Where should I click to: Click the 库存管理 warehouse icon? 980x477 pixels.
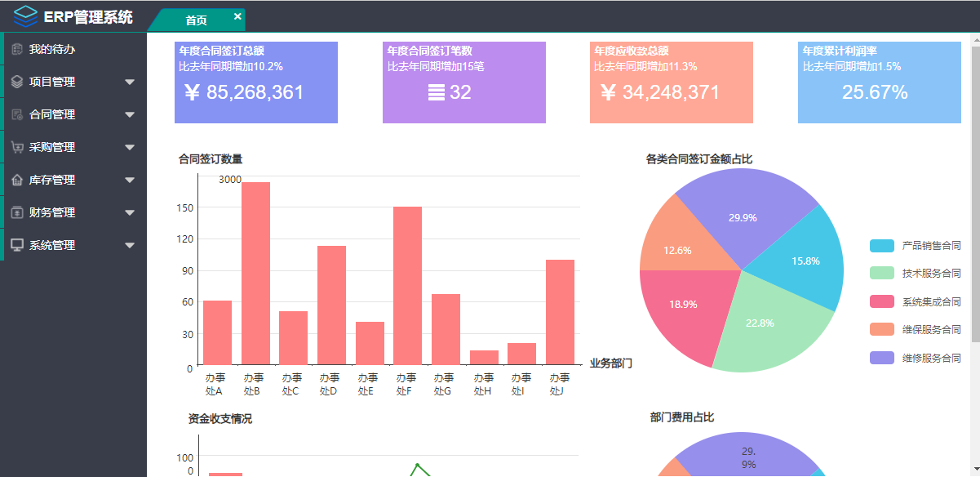click(x=17, y=180)
